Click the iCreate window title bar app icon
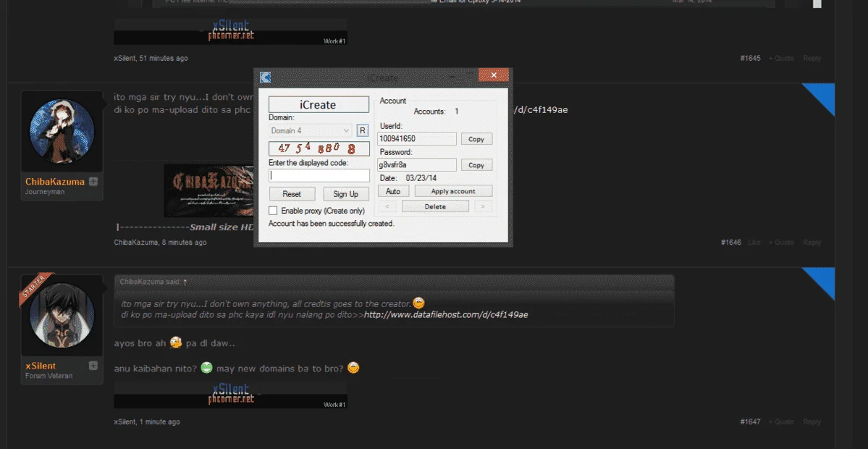868x449 pixels. pos(265,77)
